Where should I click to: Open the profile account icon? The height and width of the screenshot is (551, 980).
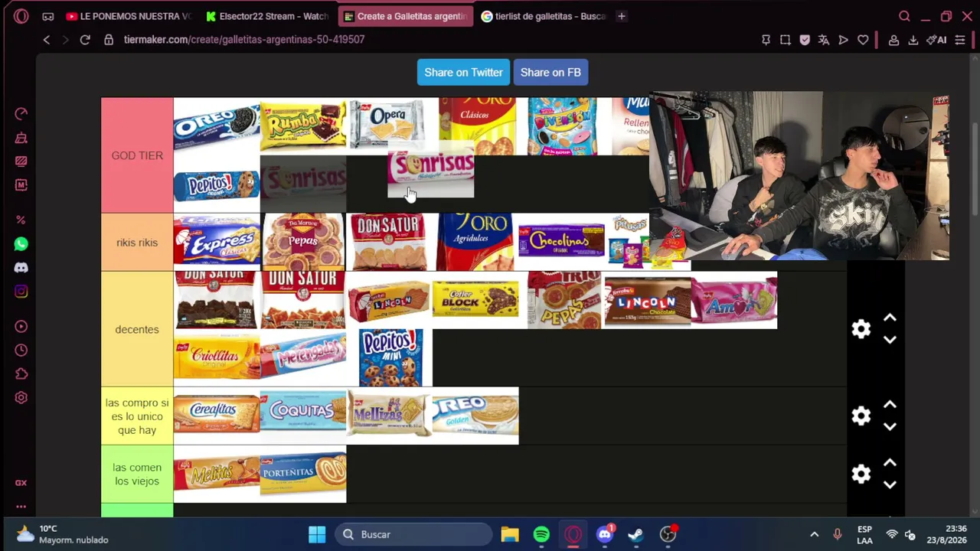[893, 40]
